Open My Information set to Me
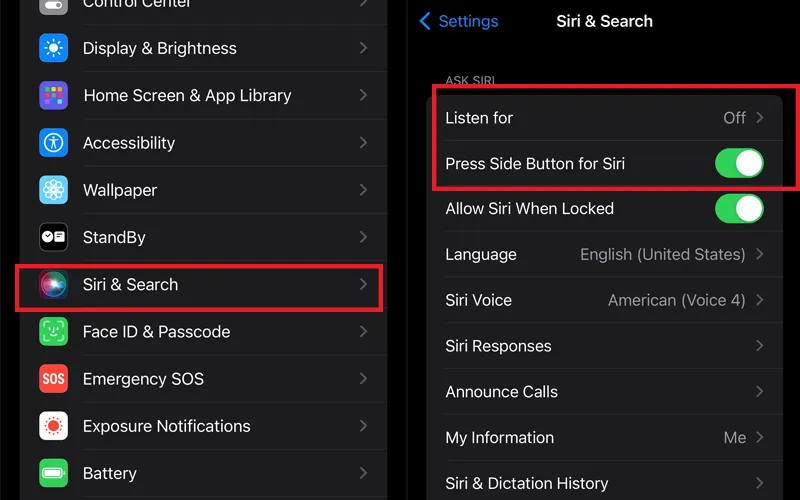This screenshot has height=500, width=800. (x=605, y=437)
